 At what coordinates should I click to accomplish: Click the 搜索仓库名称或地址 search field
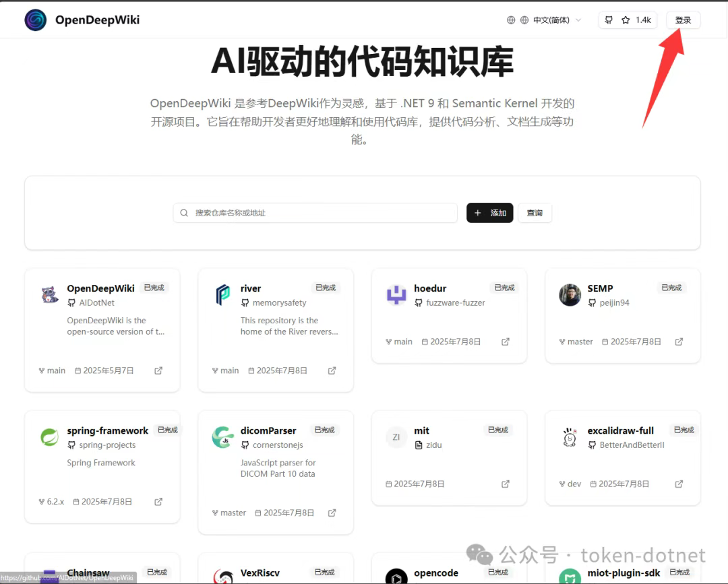[x=315, y=213]
